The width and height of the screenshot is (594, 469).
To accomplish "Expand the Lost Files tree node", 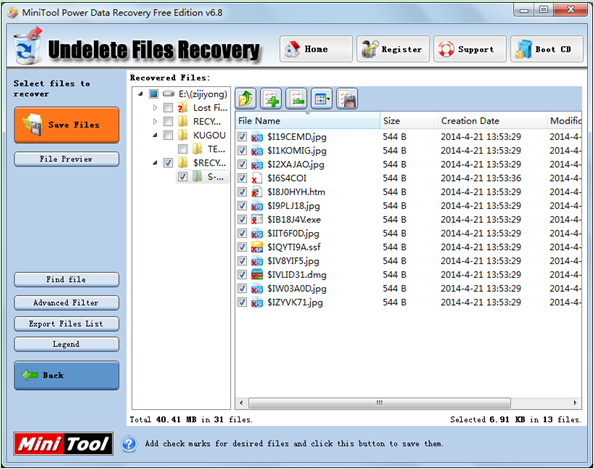I will [x=155, y=108].
